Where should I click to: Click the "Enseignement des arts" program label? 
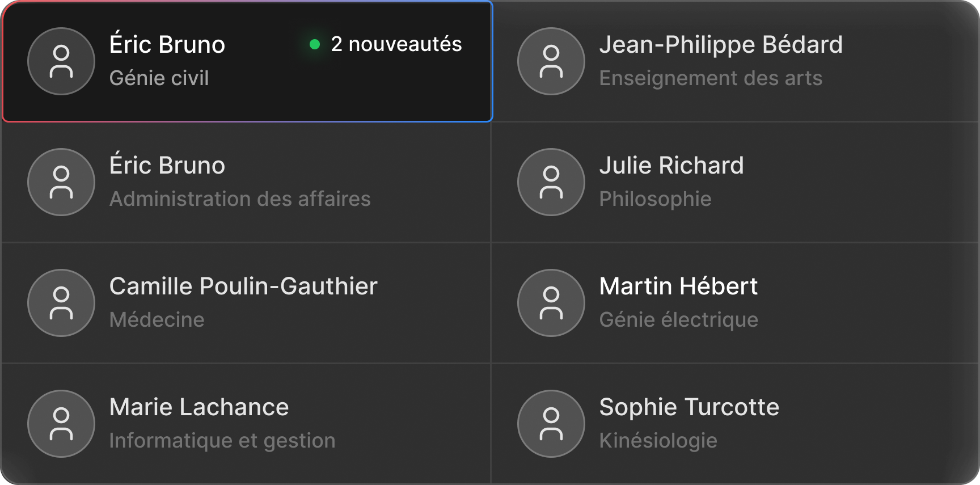(711, 78)
